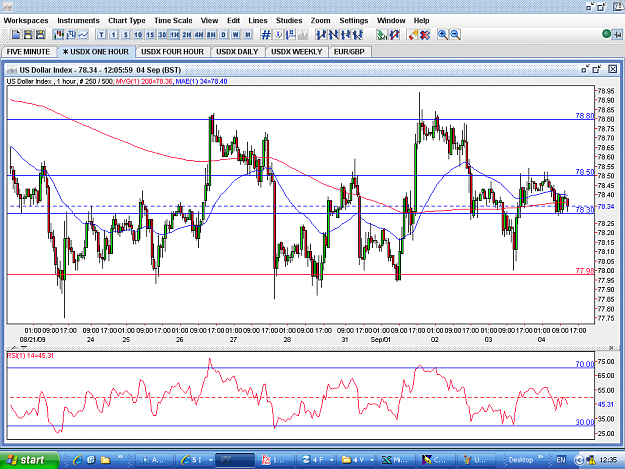
Task: Click the add study icon
Action: click(x=382, y=35)
